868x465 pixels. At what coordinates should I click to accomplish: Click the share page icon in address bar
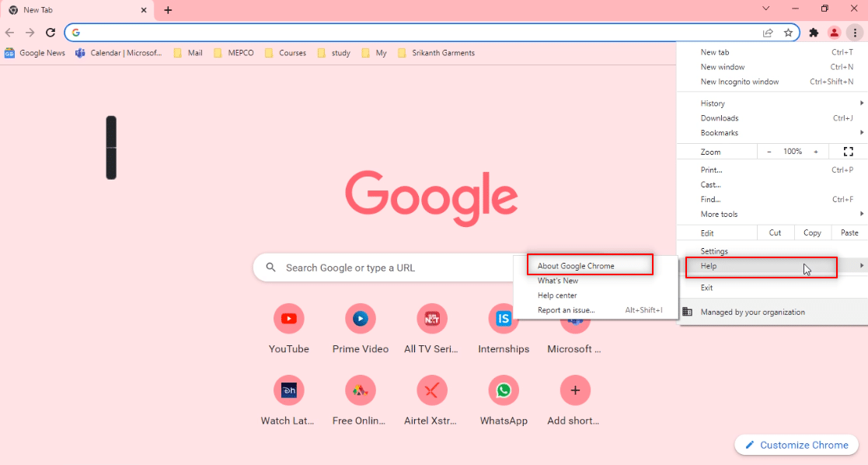[768, 33]
